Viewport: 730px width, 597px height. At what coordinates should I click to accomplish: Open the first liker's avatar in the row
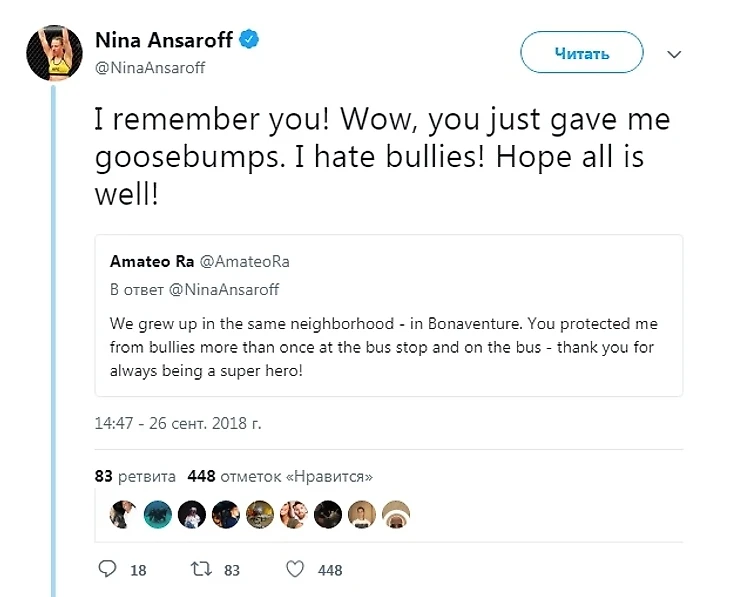(124, 514)
